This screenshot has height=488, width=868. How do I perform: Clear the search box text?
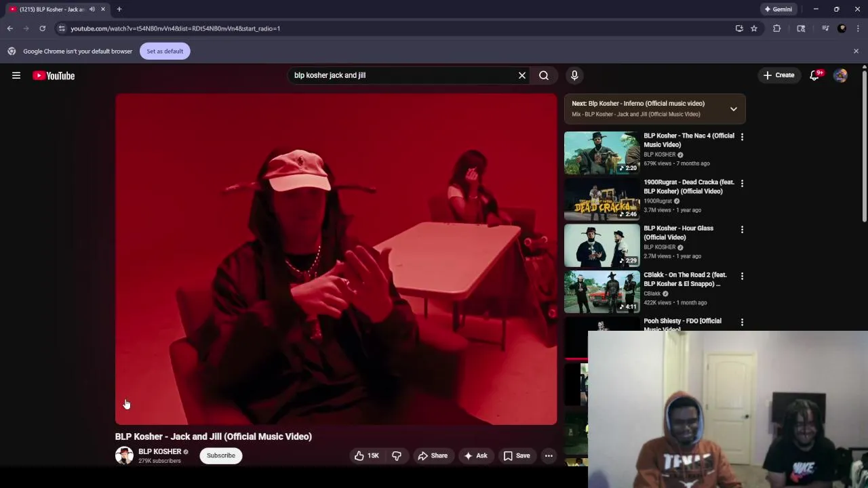[522, 75]
